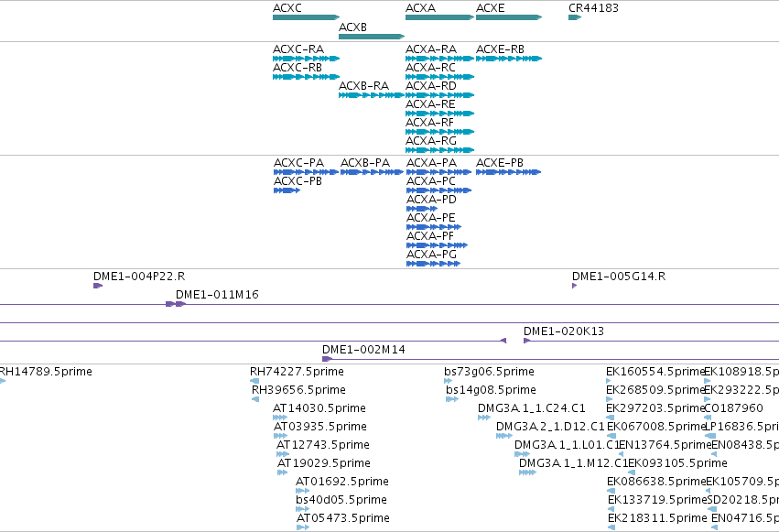Click EST AT19029.5prime

click(x=282, y=472)
